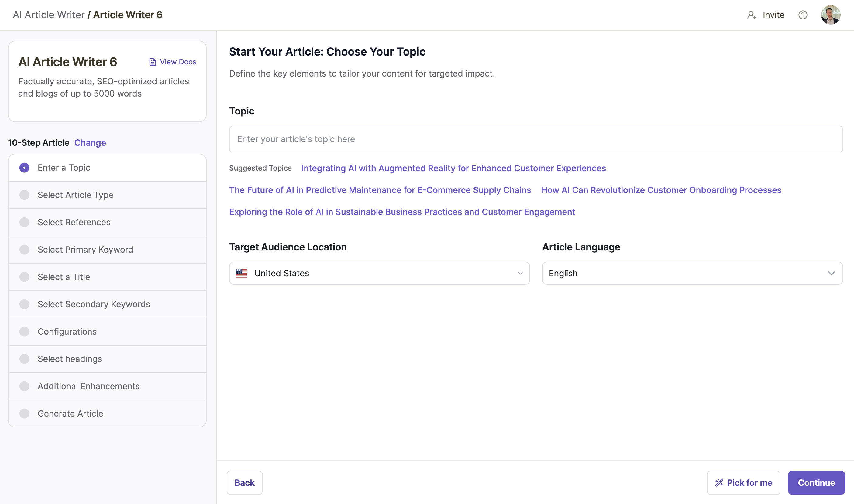Click the View Docs document icon

(x=153, y=62)
